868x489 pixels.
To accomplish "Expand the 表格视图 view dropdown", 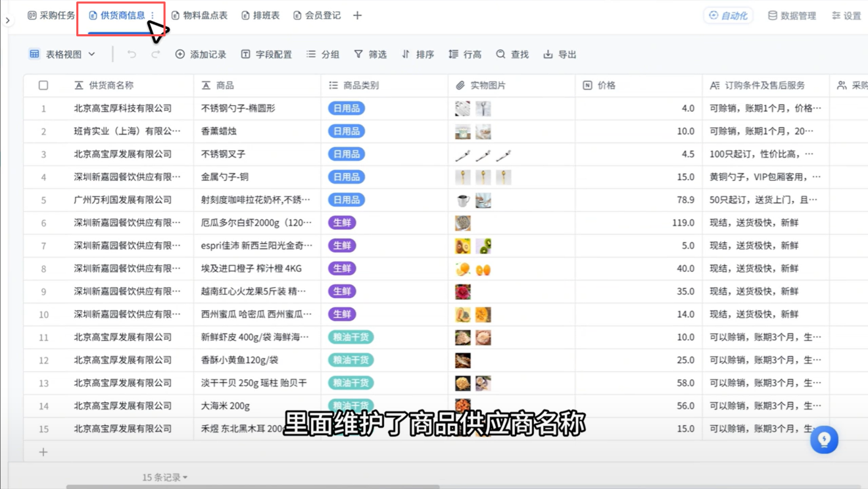I will [62, 54].
